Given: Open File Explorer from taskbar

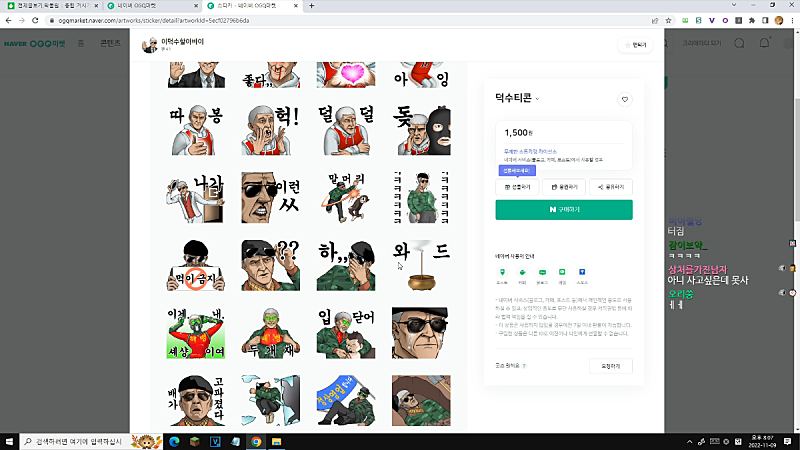Looking at the screenshot, I should 276,441.
